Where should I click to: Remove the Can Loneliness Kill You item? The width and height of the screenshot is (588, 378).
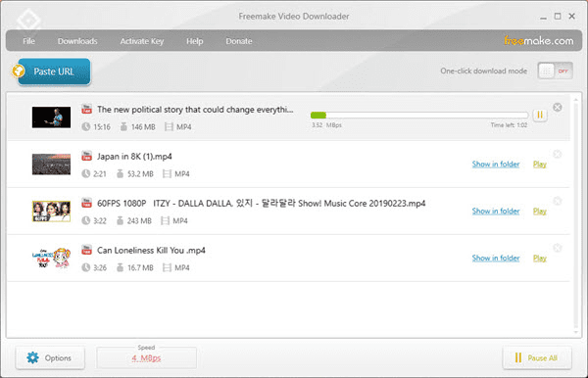558,248
